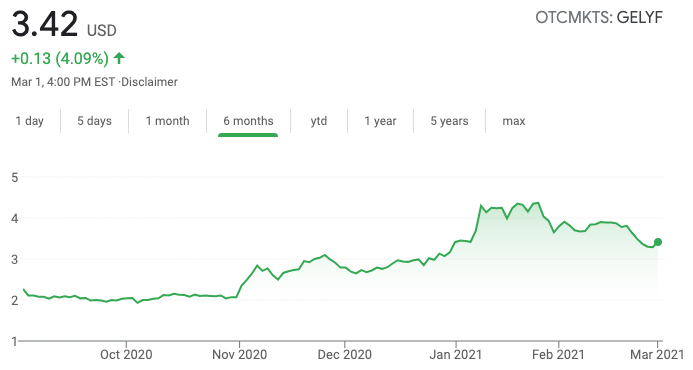Click the Feb 2021 axis label
Screen dimensions: 693x370
click(558, 354)
